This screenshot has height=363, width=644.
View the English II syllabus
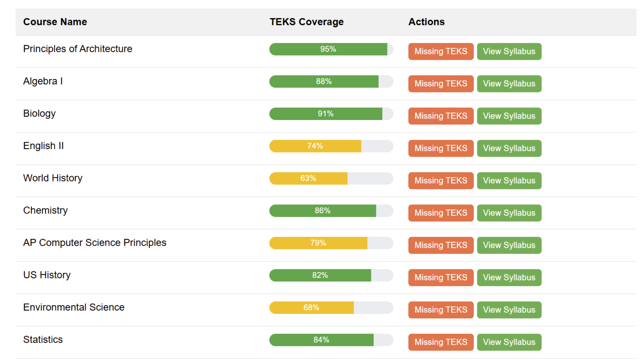509,148
